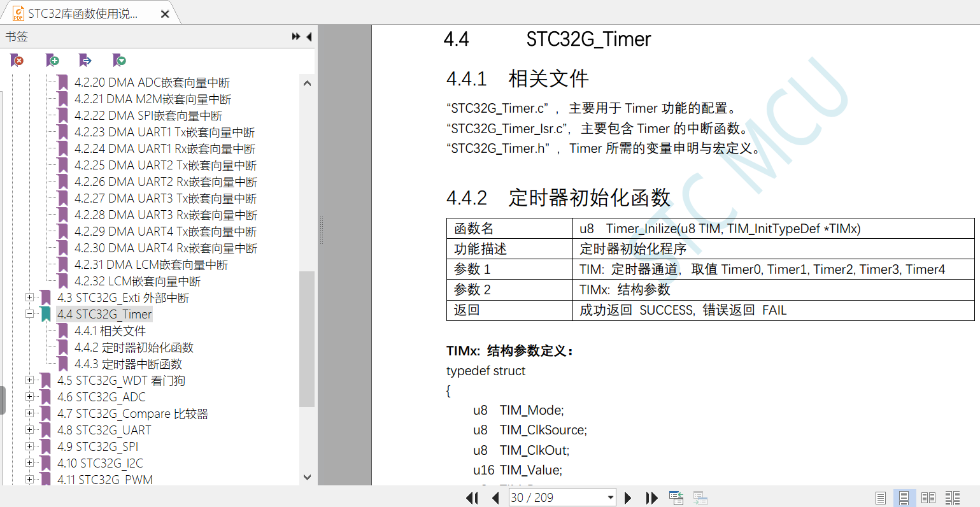Click PDF file icon on document tab
This screenshot has height=507, width=980.
(x=18, y=13)
